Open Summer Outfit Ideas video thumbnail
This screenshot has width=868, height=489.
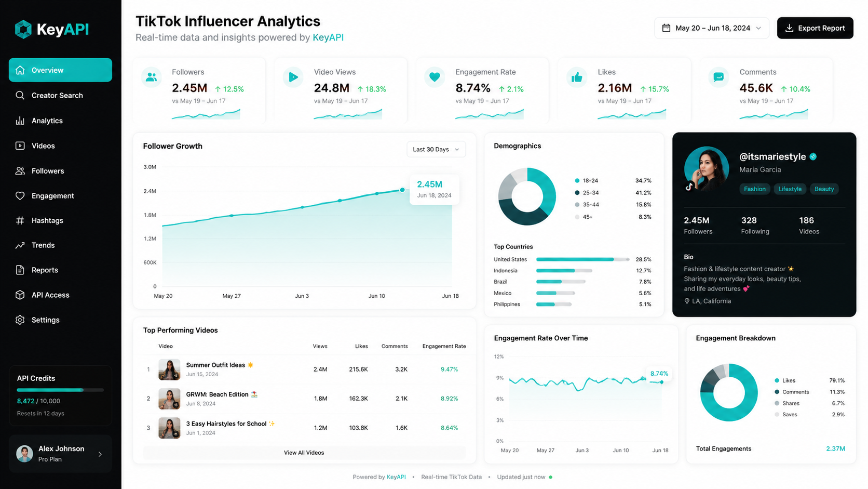pyautogui.click(x=169, y=369)
